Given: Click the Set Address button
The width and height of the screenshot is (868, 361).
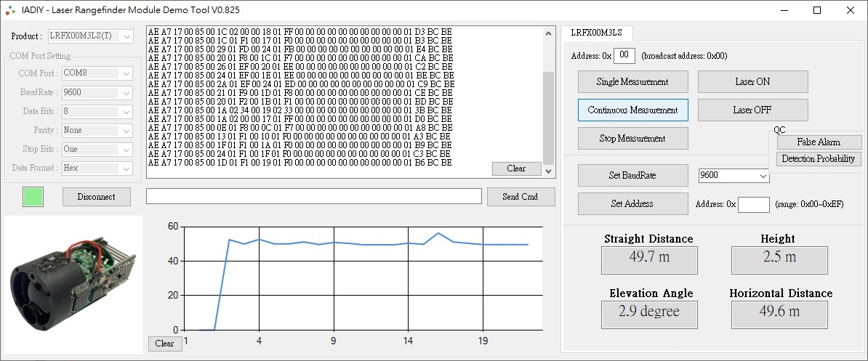Looking at the screenshot, I should (632, 204).
